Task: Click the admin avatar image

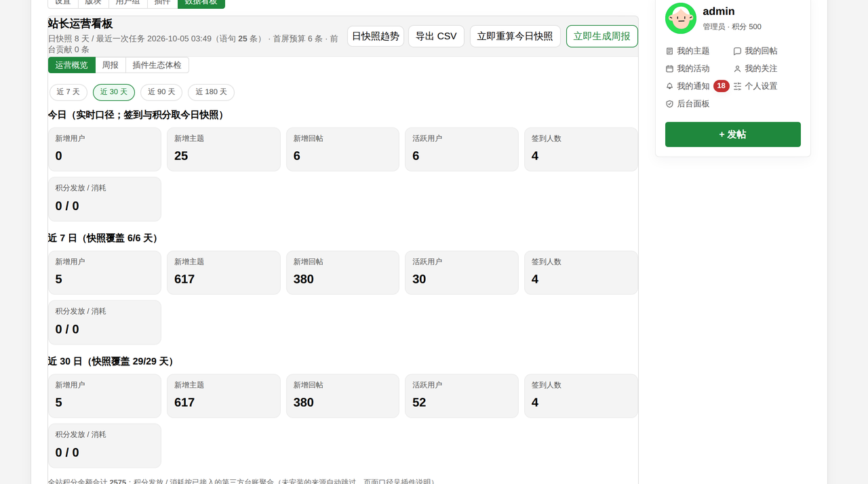Action: [681, 18]
